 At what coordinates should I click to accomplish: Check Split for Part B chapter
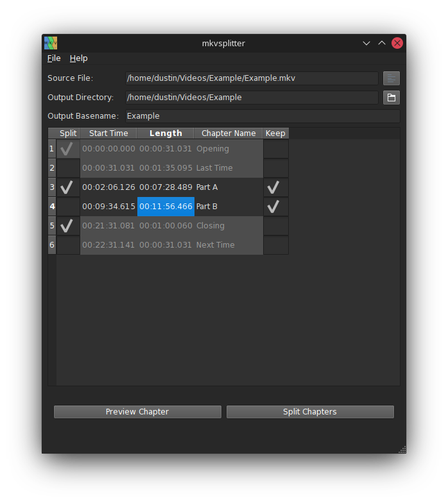(68, 207)
